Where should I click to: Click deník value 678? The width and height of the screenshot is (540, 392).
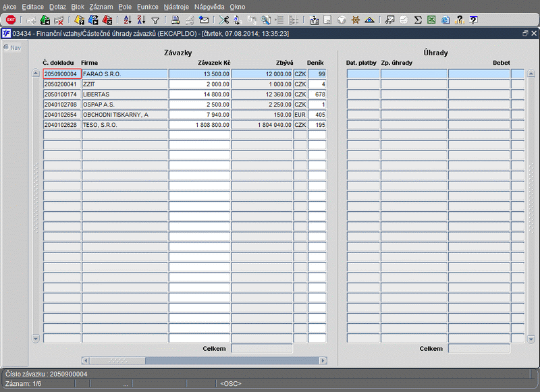(x=317, y=94)
